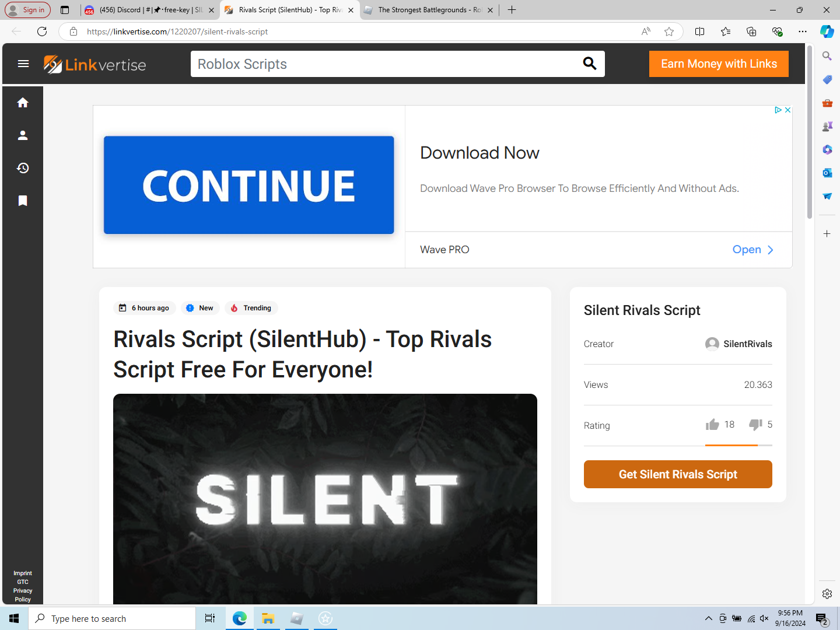Click the "20.363" views value
This screenshot has width=840, height=630.
click(x=758, y=385)
